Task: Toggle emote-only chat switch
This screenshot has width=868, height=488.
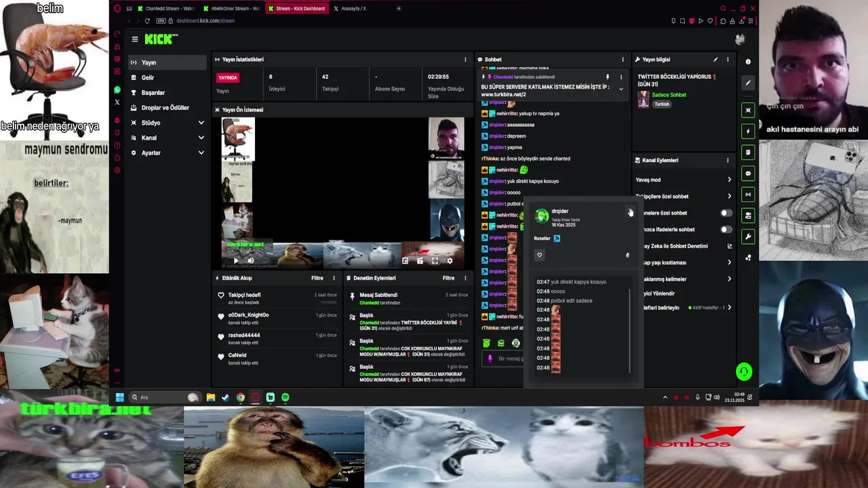Action: pos(726,229)
